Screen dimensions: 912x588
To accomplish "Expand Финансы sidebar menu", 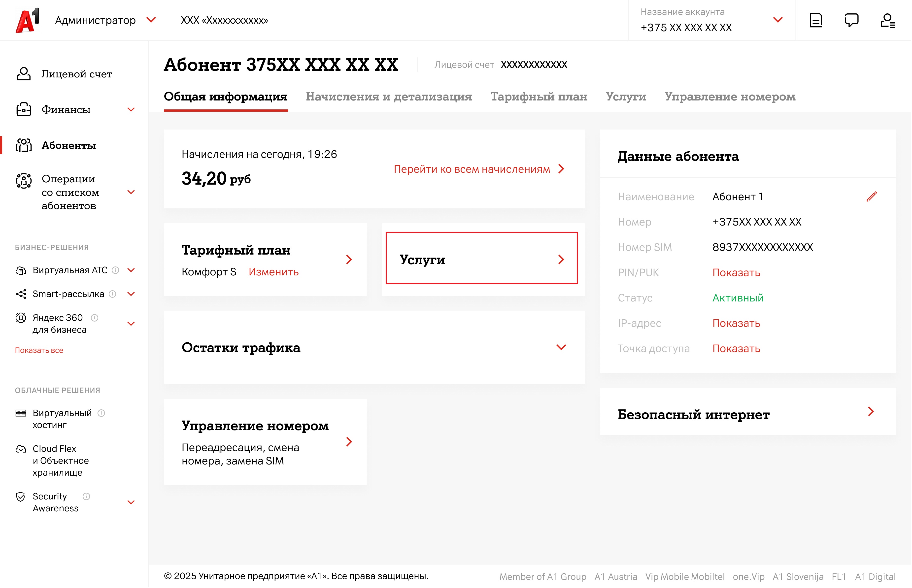I will [x=131, y=110].
